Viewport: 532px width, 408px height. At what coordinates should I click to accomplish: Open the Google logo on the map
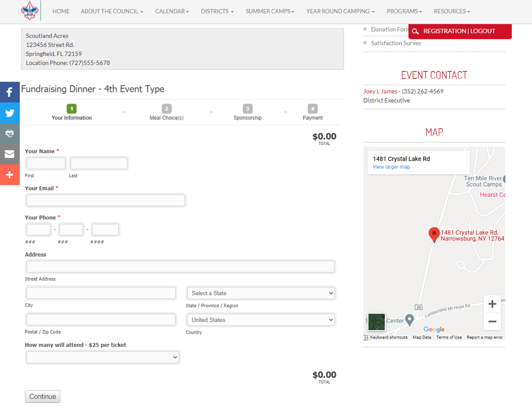tap(434, 330)
